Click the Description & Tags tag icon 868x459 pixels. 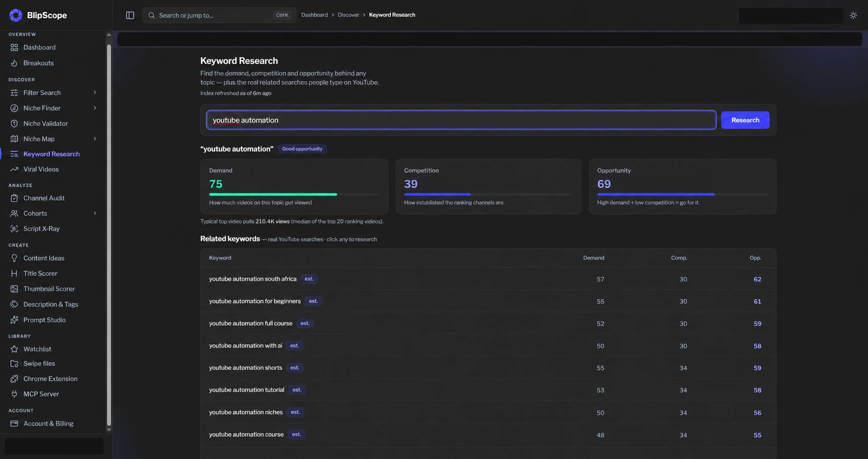14,304
